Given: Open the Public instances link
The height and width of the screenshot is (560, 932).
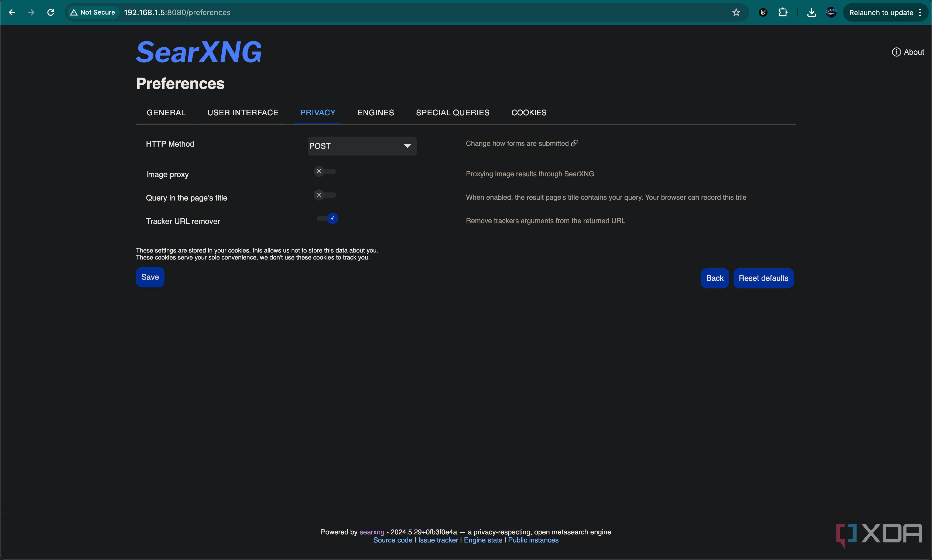Looking at the screenshot, I should point(533,540).
